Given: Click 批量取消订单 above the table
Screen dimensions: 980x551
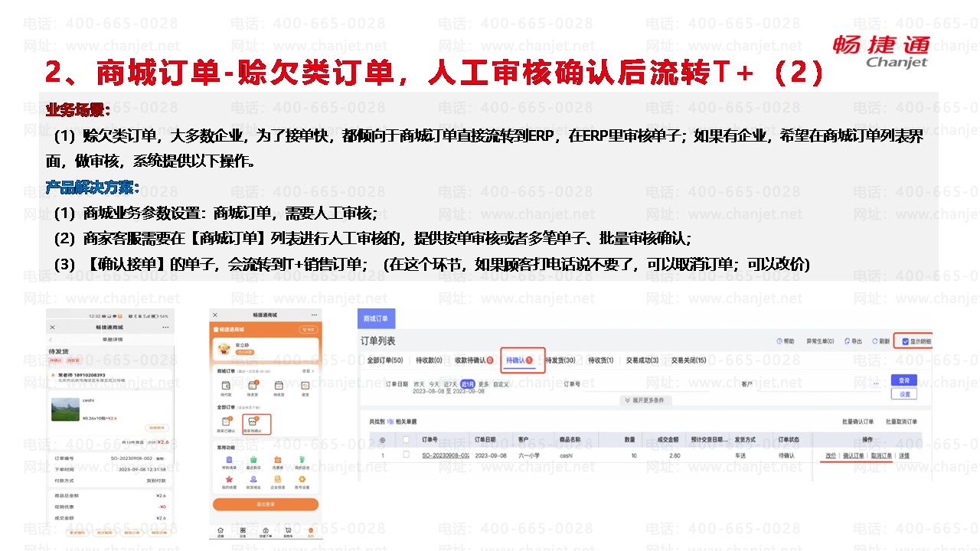Looking at the screenshot, I should [901, 422].
